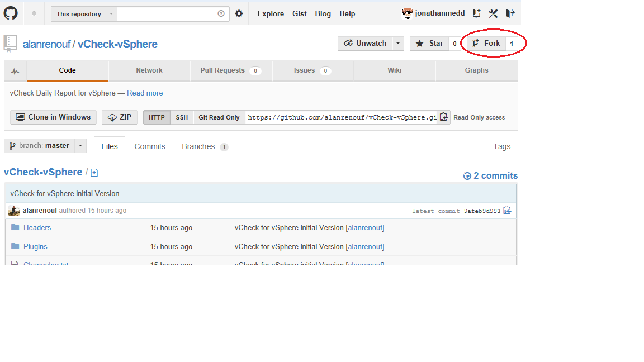This screenshot has width=644, height=362.
Task: Add a new file with plus icon
Action: [94, 173]
